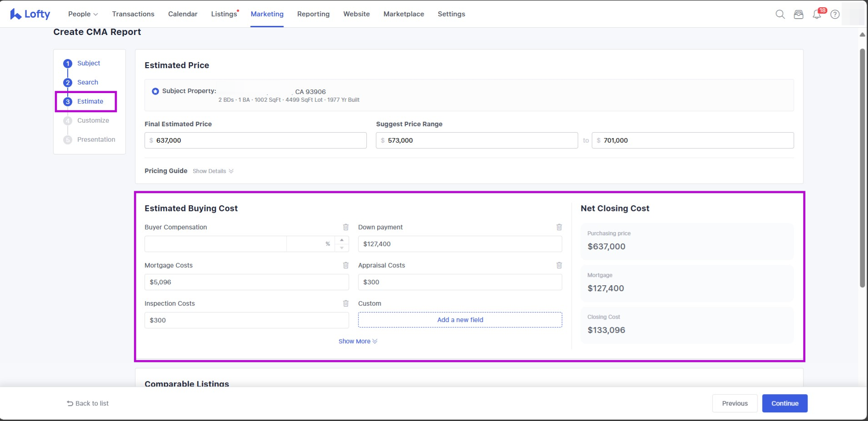Open the Reporting menu
Viewport: 868px width, 421px height.
313,14
